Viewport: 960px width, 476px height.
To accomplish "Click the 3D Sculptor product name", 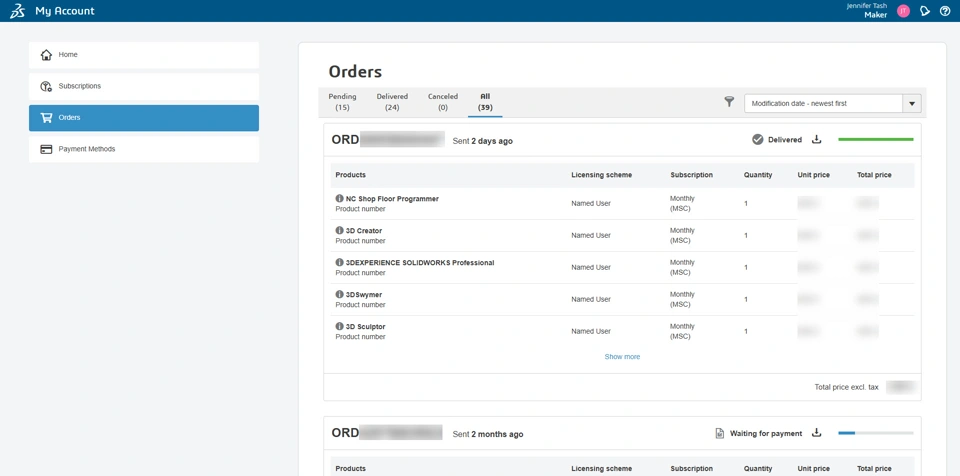I will [366, 327].
